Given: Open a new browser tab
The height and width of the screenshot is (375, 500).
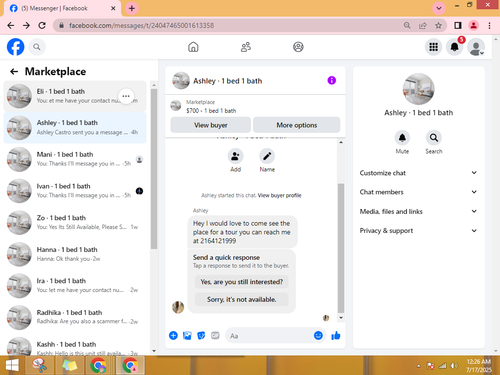Looking at the screenshot, I should pos(132,8).
